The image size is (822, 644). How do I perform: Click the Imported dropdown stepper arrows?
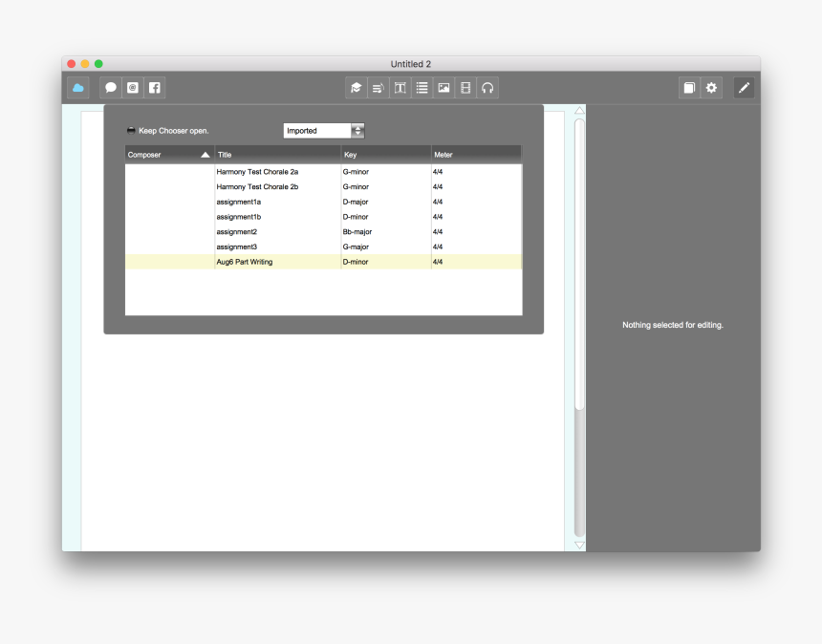coord(357,130)
